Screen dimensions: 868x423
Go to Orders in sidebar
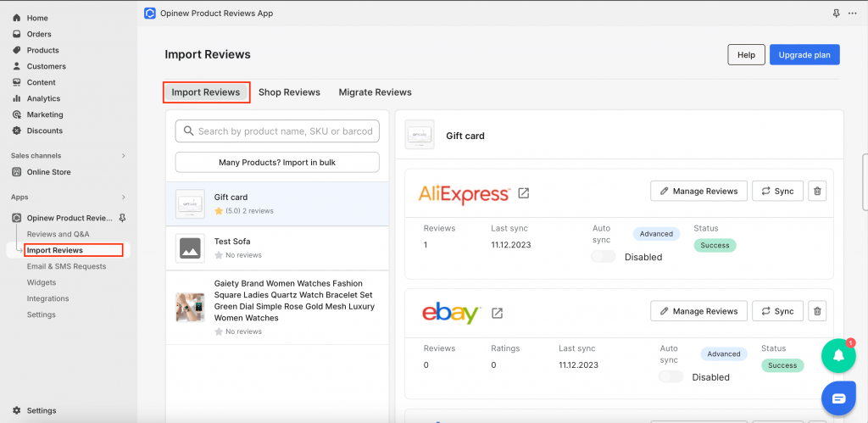pyautogui.click(x=39, y=34)
